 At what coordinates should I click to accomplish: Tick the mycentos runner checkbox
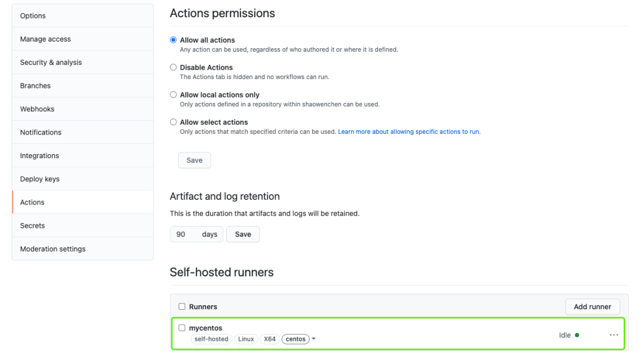tap(182, 328)
